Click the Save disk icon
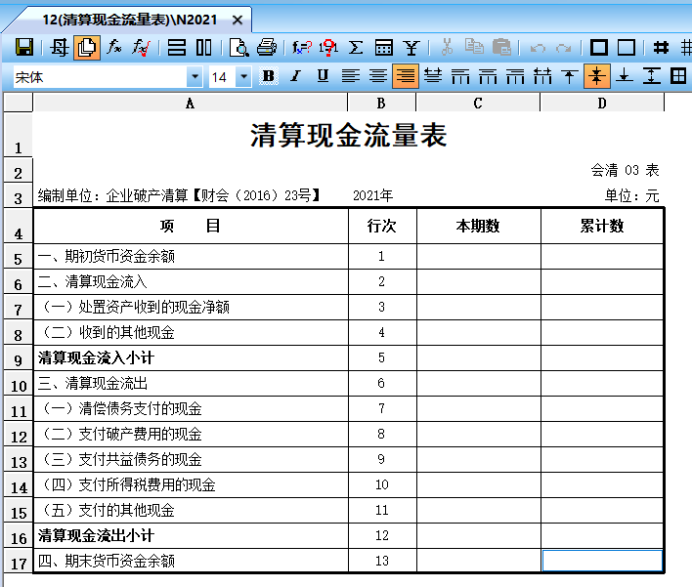This screenshot has width=692, height=588. point(25,47)
